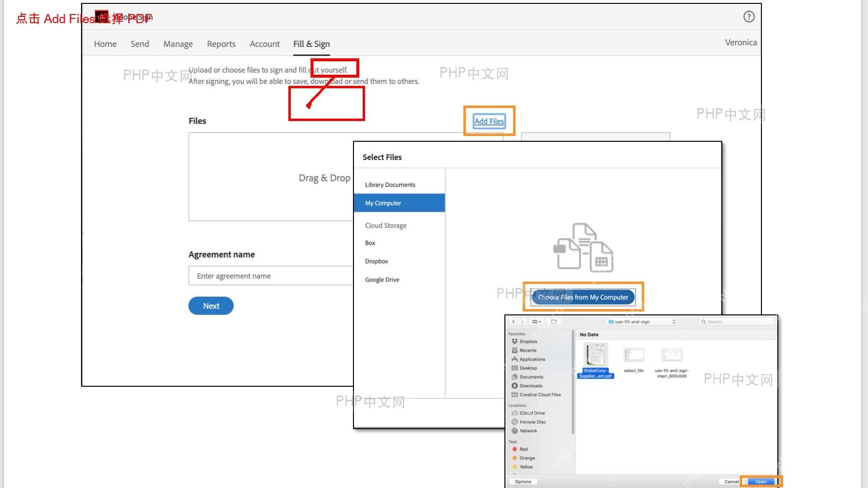
Task: Click the Drag & Drop files area
Action: click(x=271, y=177)
